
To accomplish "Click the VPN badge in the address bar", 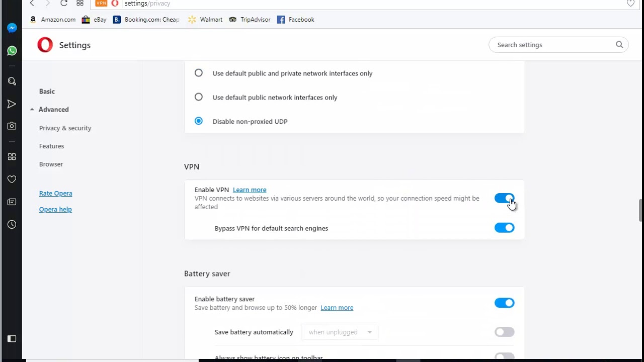I will tap(101, 4).
